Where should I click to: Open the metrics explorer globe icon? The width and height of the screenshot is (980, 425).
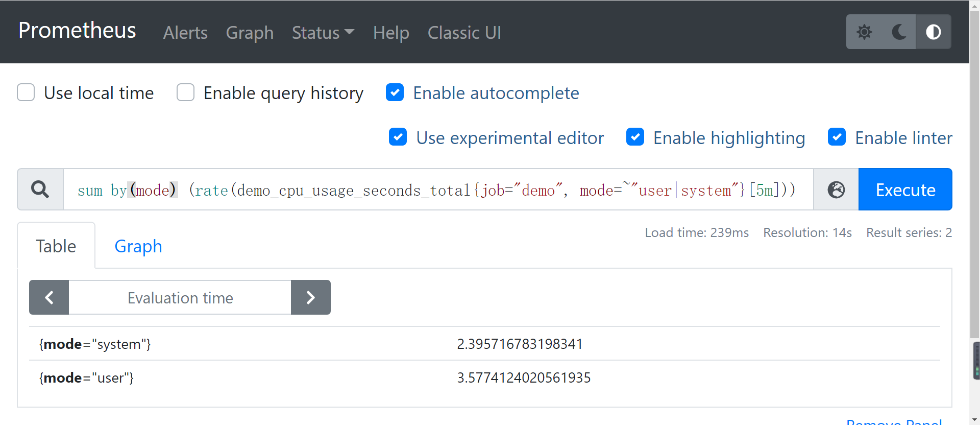(x=836, y=190)
